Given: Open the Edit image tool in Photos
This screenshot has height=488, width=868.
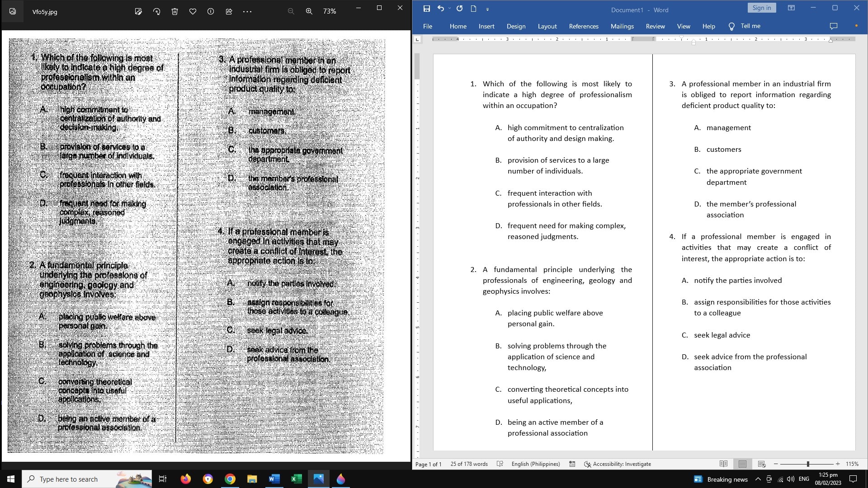Looking at the screenshot, I should pyautogui.click(x=138, y=12).
